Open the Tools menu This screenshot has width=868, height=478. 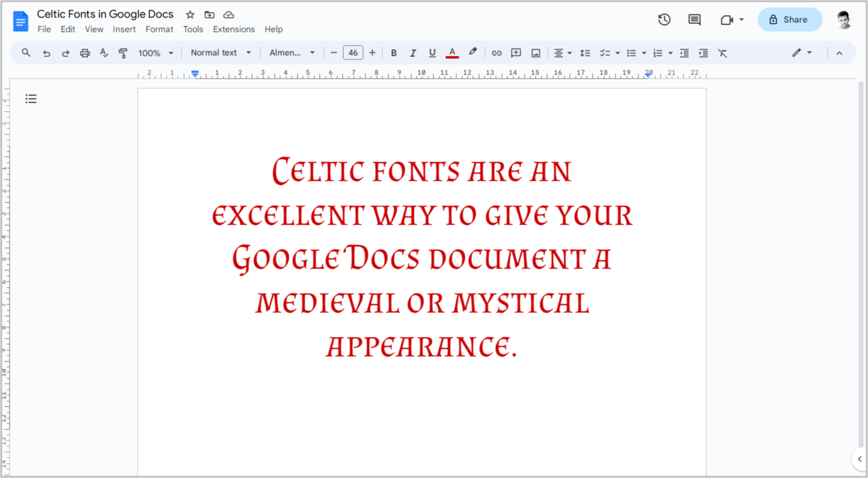(x=193, y=29)
